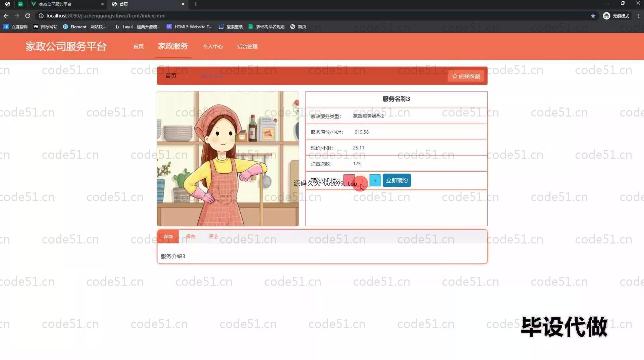The image size is (644, 360).
Task: Click the service illustration image
Action: pos(228,159)
